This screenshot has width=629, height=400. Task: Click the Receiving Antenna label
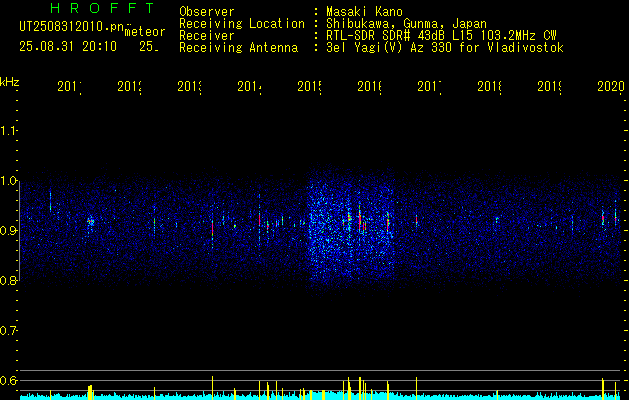point(239,48)
